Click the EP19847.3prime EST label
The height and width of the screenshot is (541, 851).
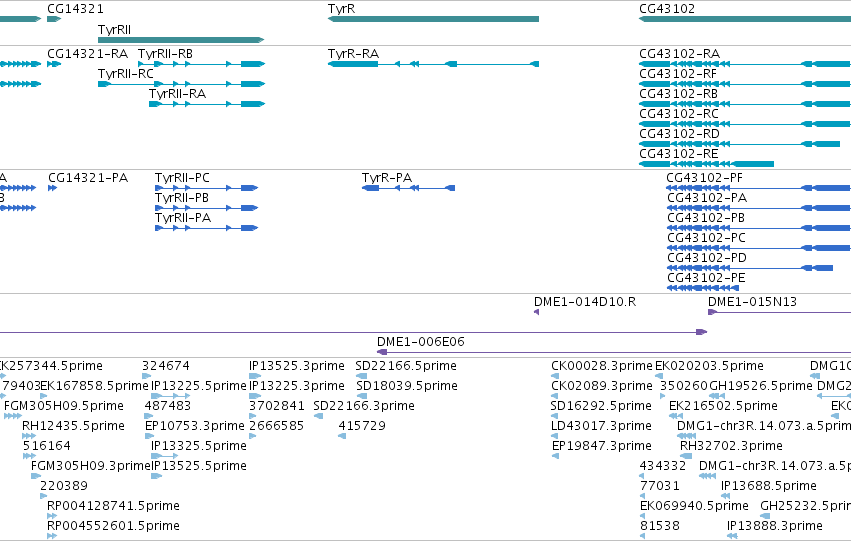(x=601, y=447)
